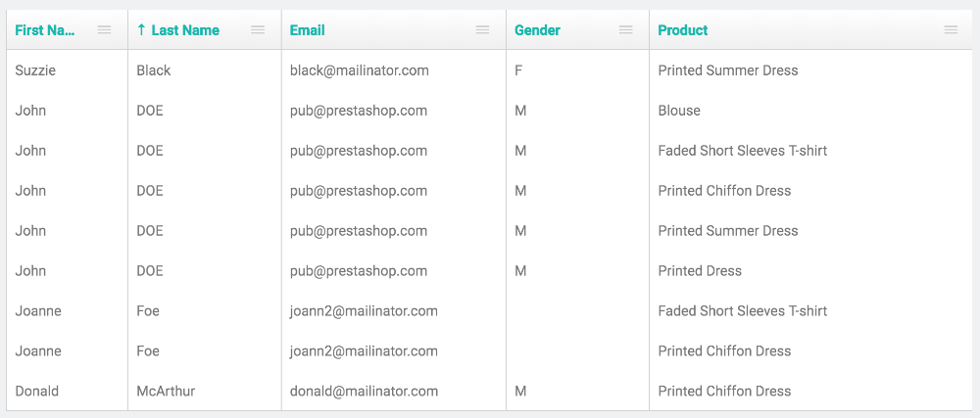This screenshot has height=418, width=980.
Task: Sort by the Email column header
Action: point(308,30)
